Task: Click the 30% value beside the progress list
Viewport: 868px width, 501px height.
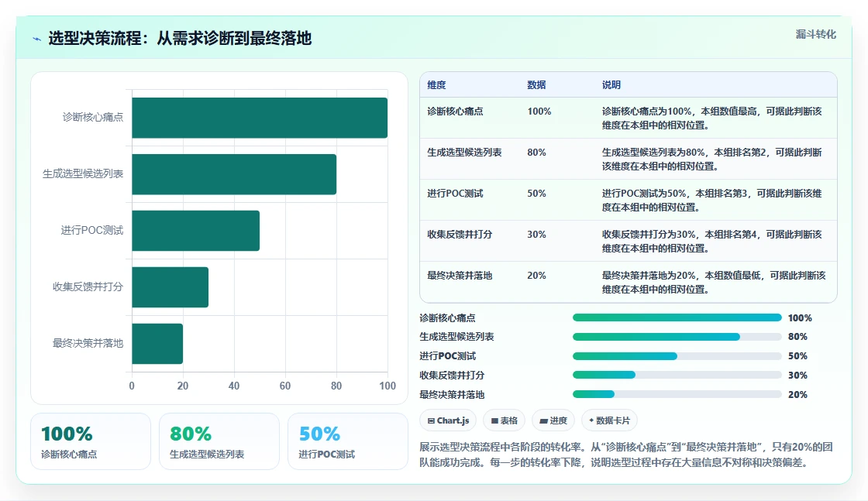Action: [x=797, y=376]
